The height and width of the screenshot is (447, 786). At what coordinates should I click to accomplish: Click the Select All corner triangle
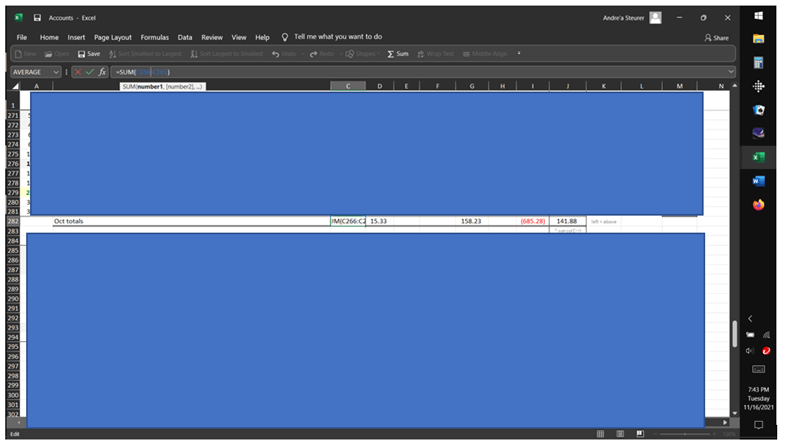point(16,86)
